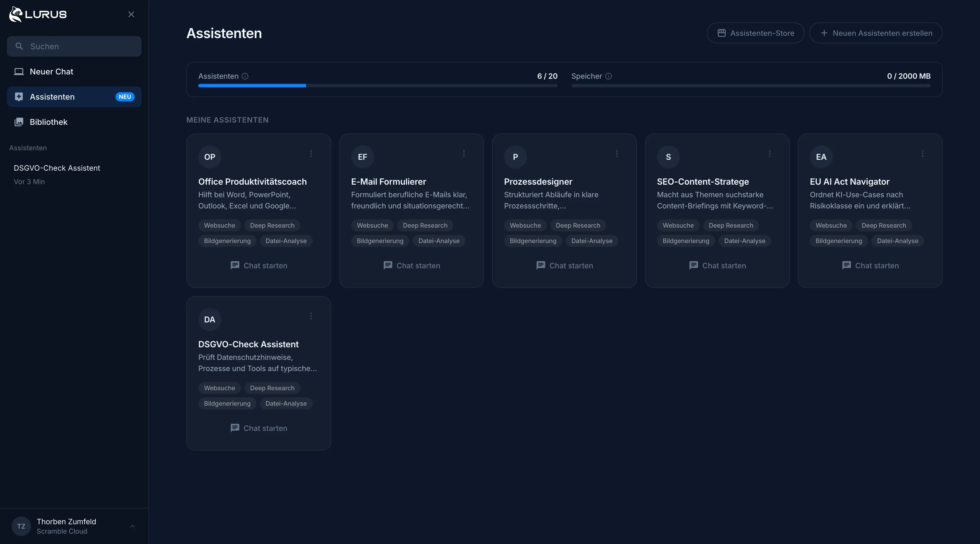The height and width of the screenshot is (544, 980).
Task: Click the DA avatar icon
Action: pos(210,320)
